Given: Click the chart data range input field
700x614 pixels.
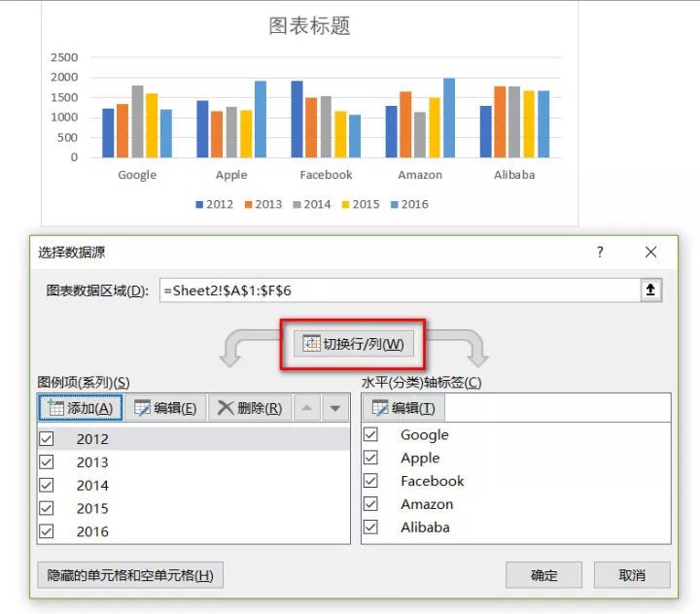Looking at the screenshot, I should pyautogui.click(x=400, y=290).
